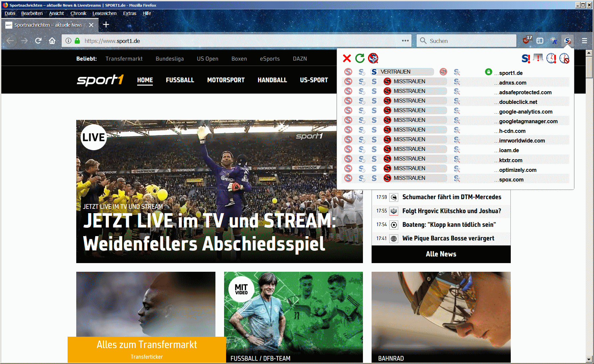Open the Lesezeichen menu
594x364 pixels.
pos(105,13)
